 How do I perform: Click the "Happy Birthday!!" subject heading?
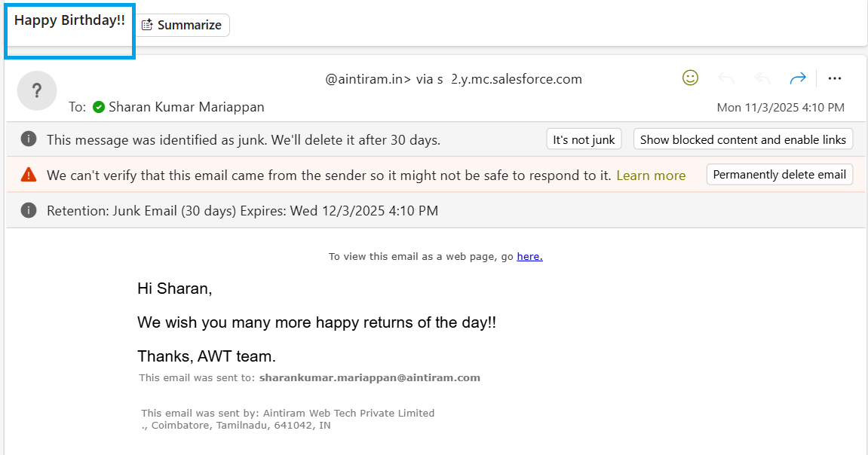[69, 20]
